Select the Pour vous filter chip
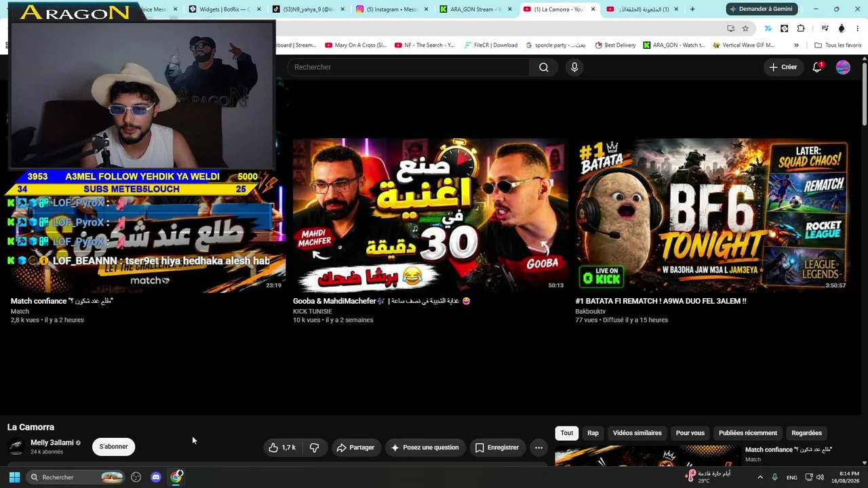The width and height of the screenshot is (868, 488). (690, 433)
